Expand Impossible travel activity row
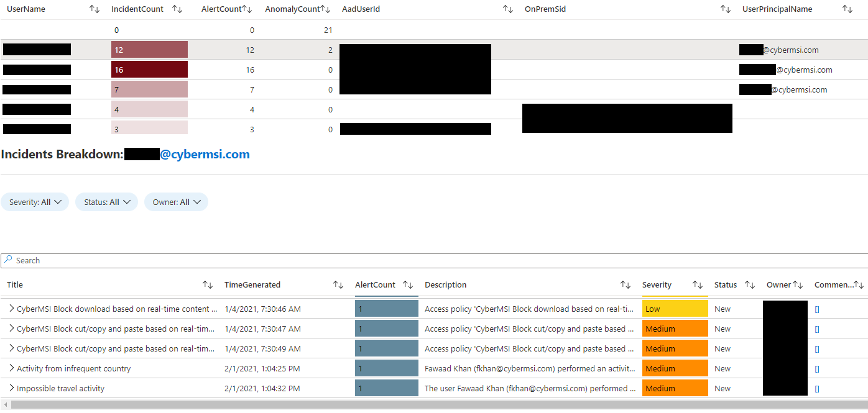The image size is (868, 413). [x=11, y=388]
